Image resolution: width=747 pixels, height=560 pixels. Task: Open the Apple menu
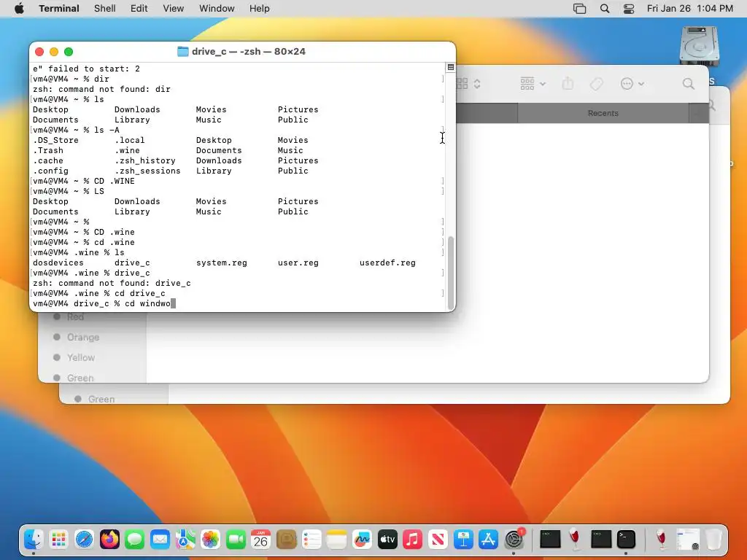tap(19, 9)
